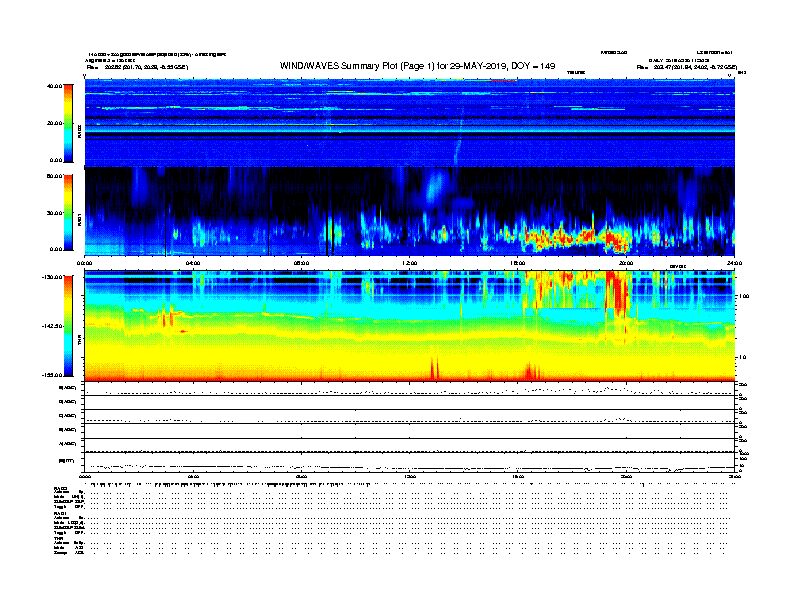Click the RAD2 intensity color bar

68,123
